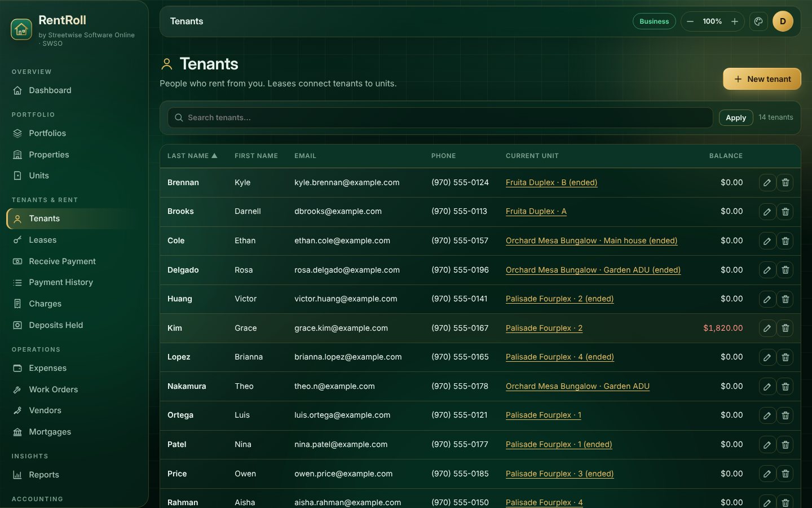Screen dimensions: 812x508
Task: Delete tenant Kim using trash icon
Action: tap(785, 328)
